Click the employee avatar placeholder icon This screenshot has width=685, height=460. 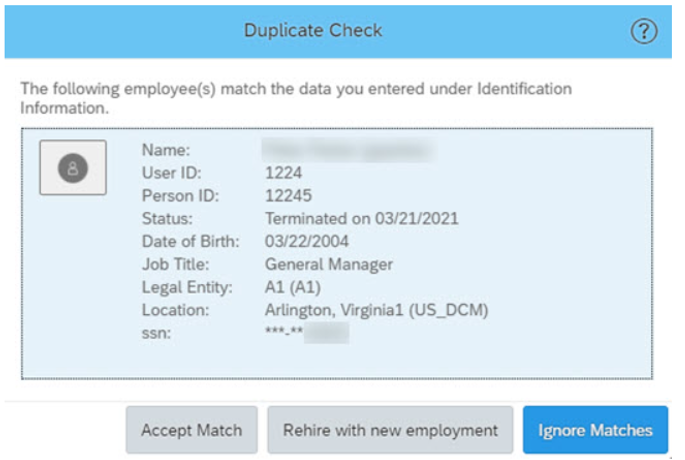pyautogui.click(x=73, y=168)
